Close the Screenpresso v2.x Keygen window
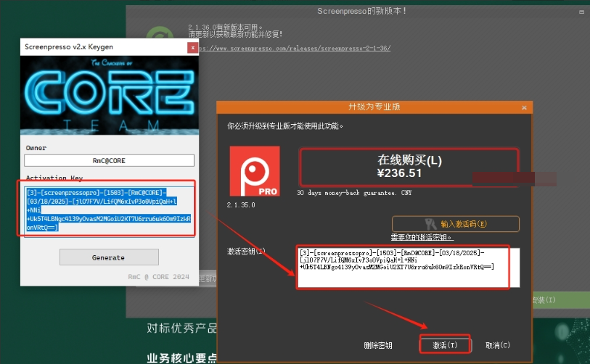Image resolution: width=590 pixels, height=364 pixels. (192, 48)
